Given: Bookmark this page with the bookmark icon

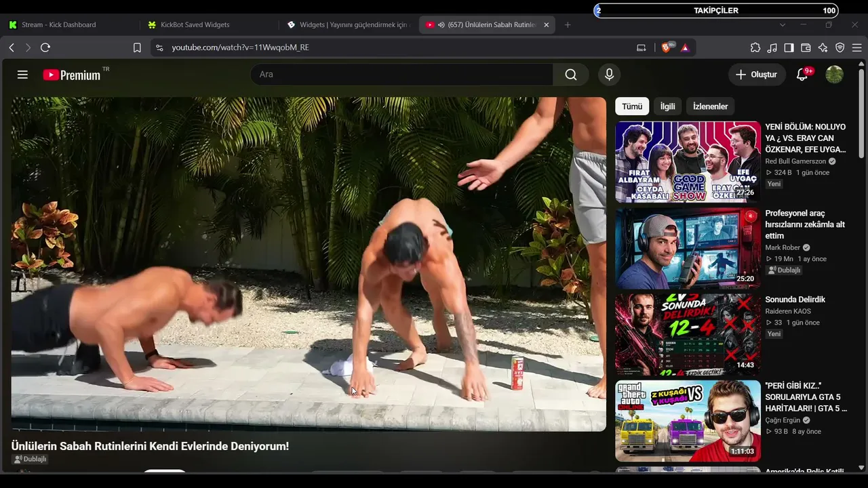Looking at the screenshot, I should coord(137,47).
